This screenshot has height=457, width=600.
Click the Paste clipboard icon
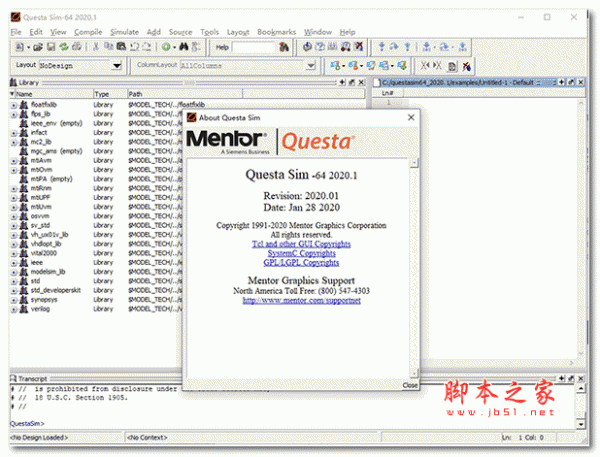121,47
